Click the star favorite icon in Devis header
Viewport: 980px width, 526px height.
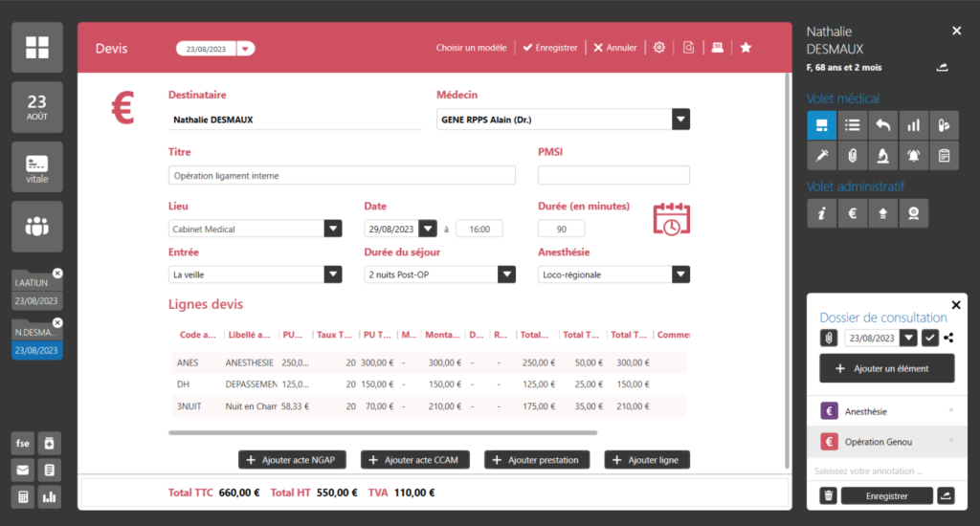pyautogui.click(x=746, y=48)
